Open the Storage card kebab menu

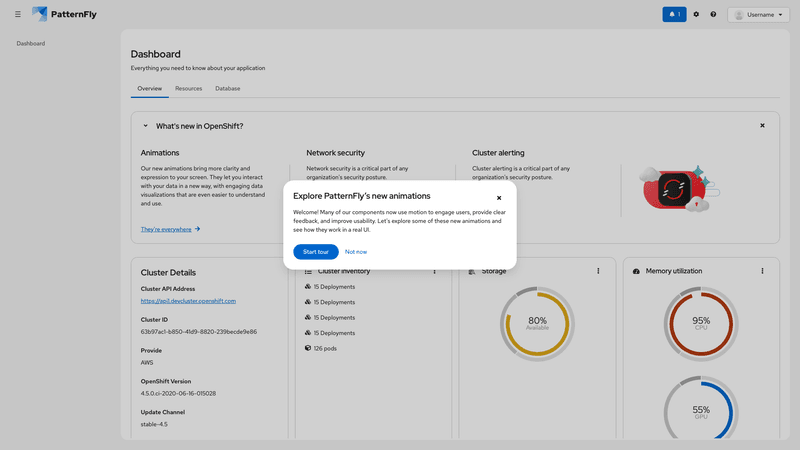(x=598, y=271)
